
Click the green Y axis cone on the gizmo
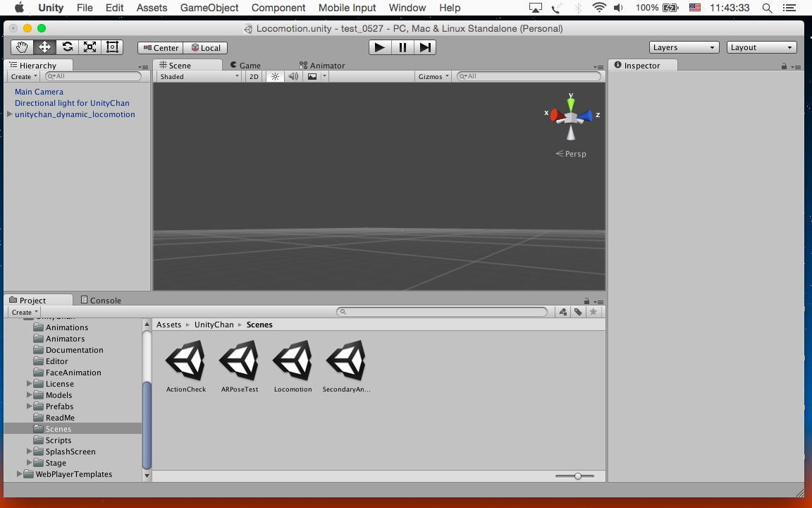(x=571, y=104)
